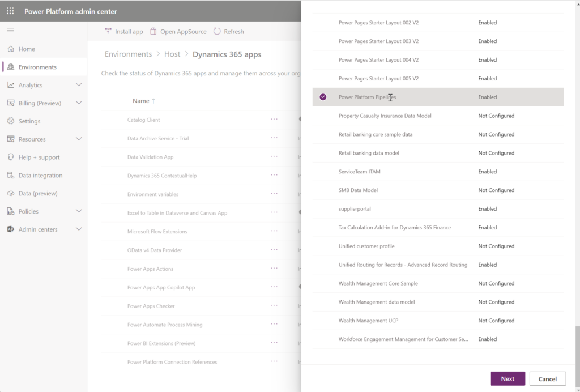Expand the Analytics menu chevron

click(79, 84)
